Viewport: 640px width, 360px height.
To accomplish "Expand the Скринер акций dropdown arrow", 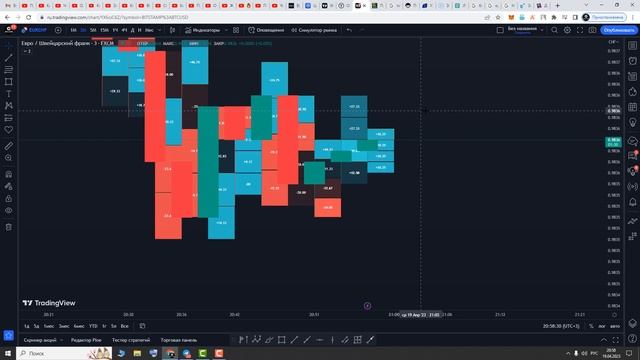I will (62, 340).
